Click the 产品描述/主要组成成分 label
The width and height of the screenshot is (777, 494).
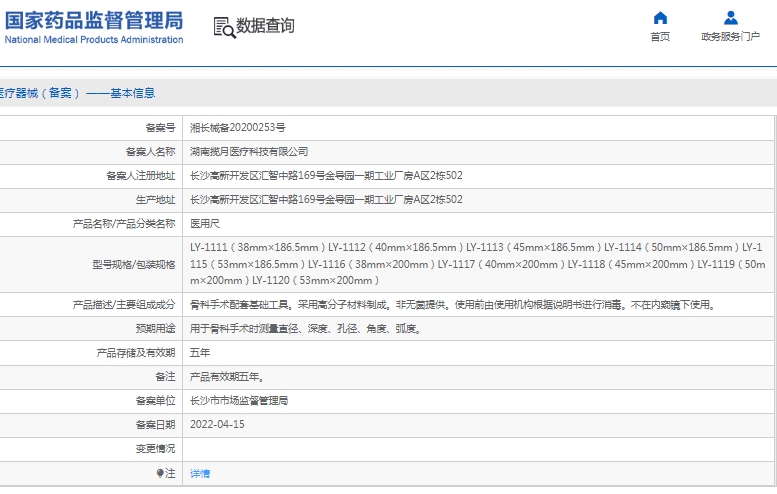pos(124,305)
